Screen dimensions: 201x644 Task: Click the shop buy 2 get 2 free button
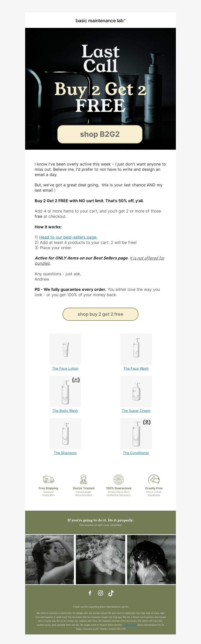point(100,314)
